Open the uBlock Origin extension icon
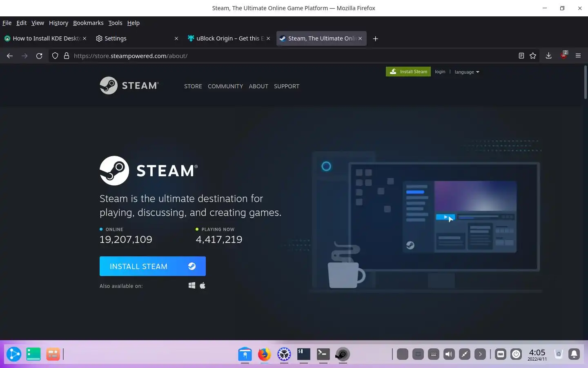Image resolution: width=588 pixels, height=368 pixels. pyautogui.click(x=563, y=56)
